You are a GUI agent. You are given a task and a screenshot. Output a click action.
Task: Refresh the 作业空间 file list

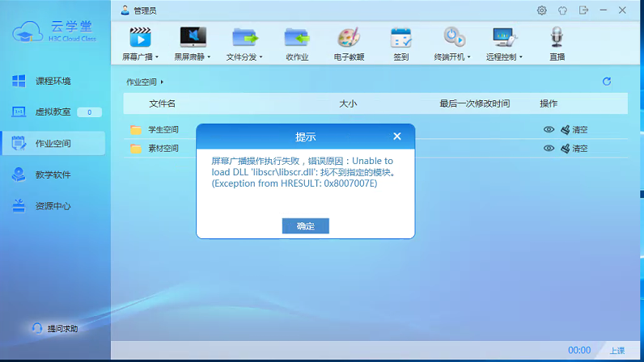pos(607,82)
